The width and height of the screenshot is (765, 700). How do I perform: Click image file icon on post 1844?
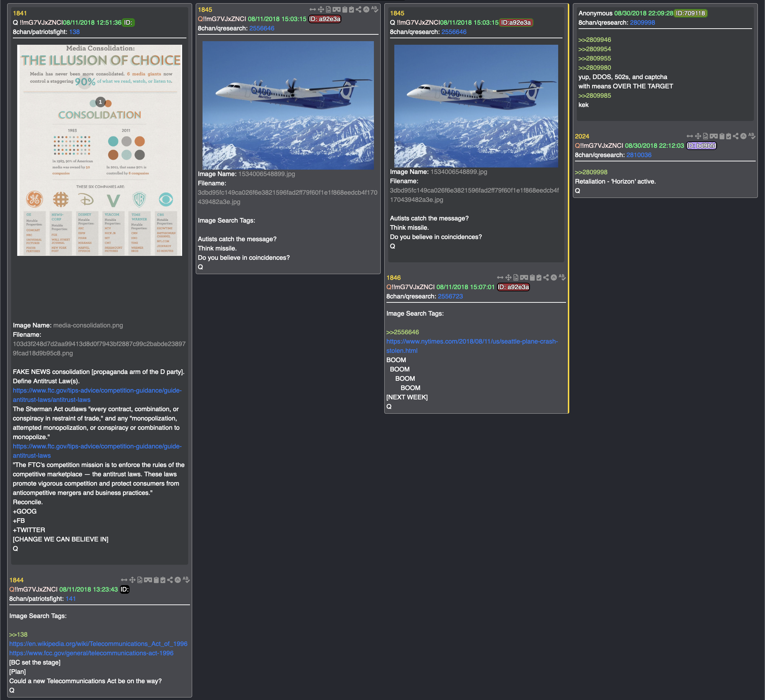140,580
